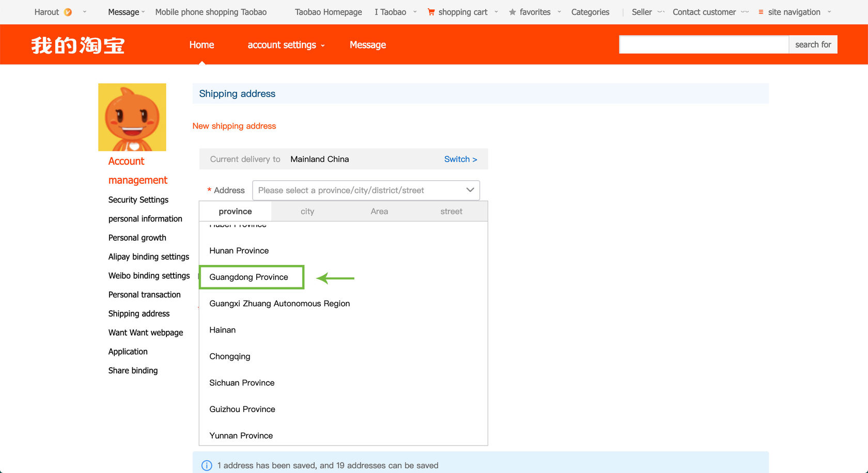Switch to the city tab
Image resolution: width=868 pixels, height=473 pixels.
[307, 211]
